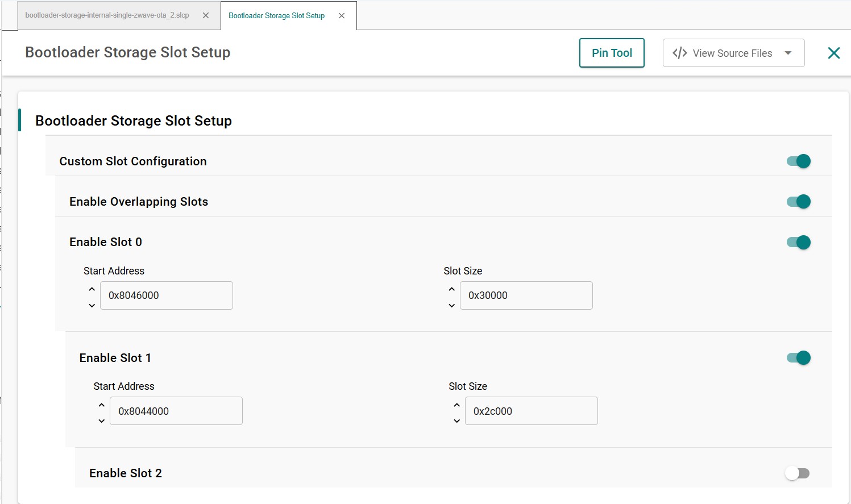Edit Slot 0 Start Address field 0x8046000
The image size is (851, 504).
point(167,295)
